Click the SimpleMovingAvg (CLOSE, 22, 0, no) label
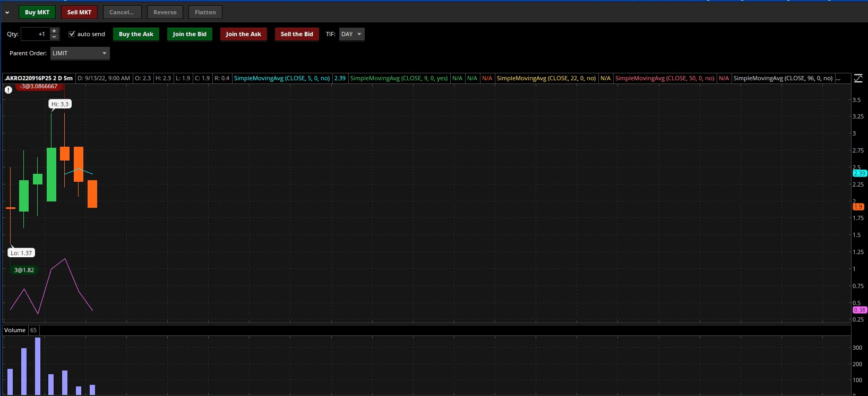868x396 pixels. [x=546, y=78]
